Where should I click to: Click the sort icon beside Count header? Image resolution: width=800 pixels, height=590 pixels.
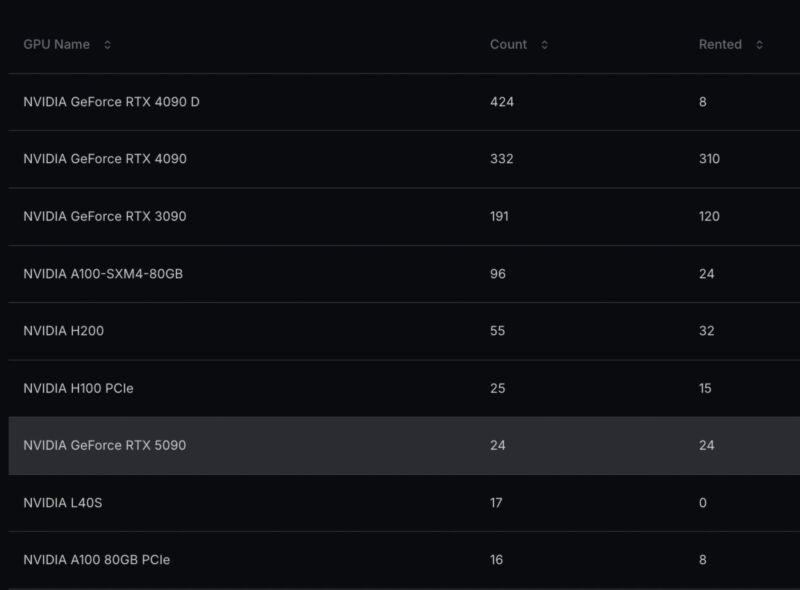[x=545, y=45]
